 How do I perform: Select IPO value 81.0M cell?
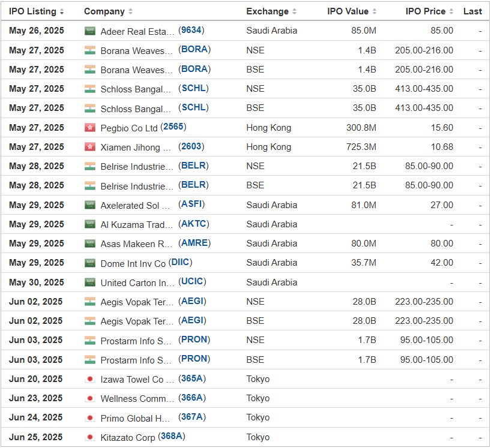364,205
